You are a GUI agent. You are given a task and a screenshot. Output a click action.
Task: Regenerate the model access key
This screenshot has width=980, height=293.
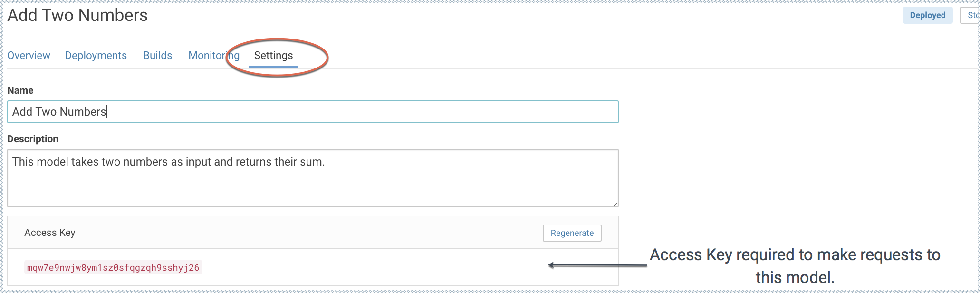coord(572,233)
